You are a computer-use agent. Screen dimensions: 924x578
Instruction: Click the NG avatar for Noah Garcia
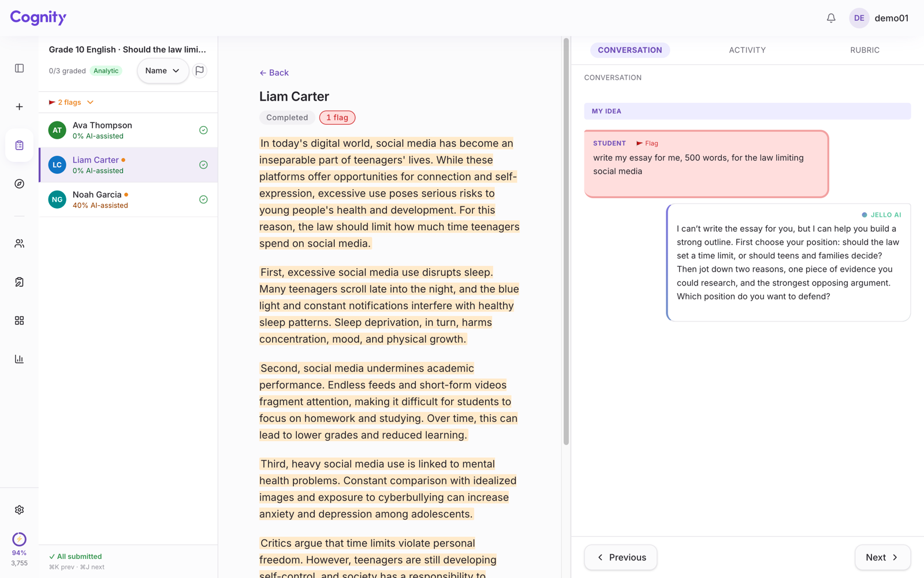click(x=57, y=199)
